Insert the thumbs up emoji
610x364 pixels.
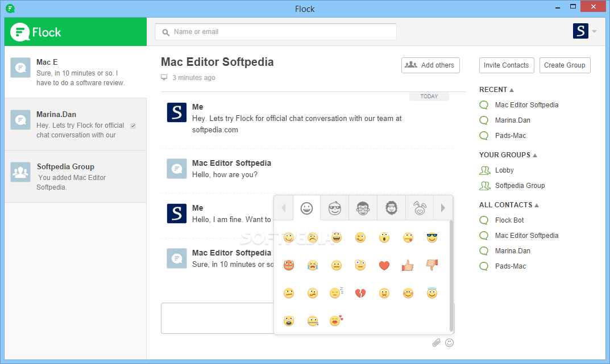[408, 265]
